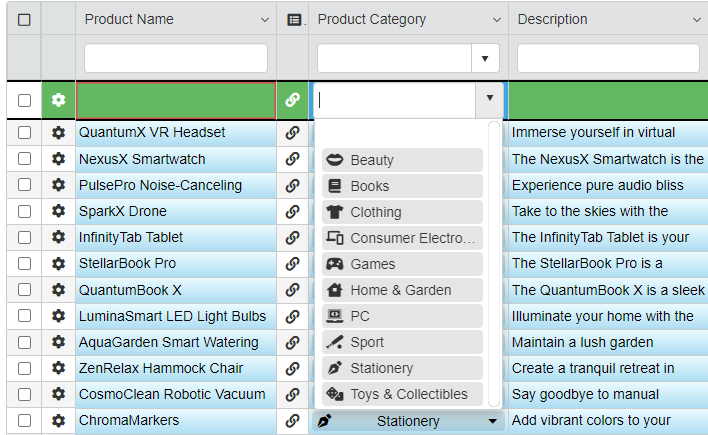This screenshot has height=435, width=708.
Task: Select Consumer Electronics from the category list
Action: 402,238
